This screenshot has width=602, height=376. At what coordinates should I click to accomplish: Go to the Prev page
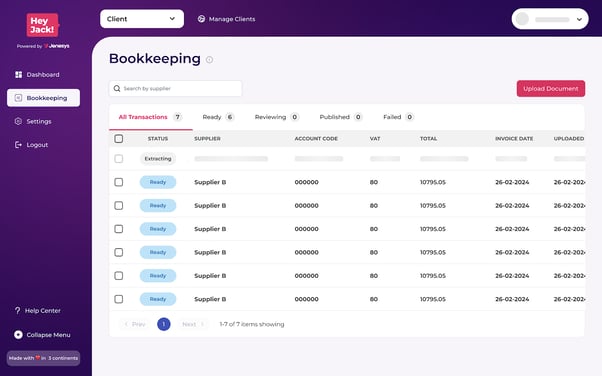coord(135,324)
